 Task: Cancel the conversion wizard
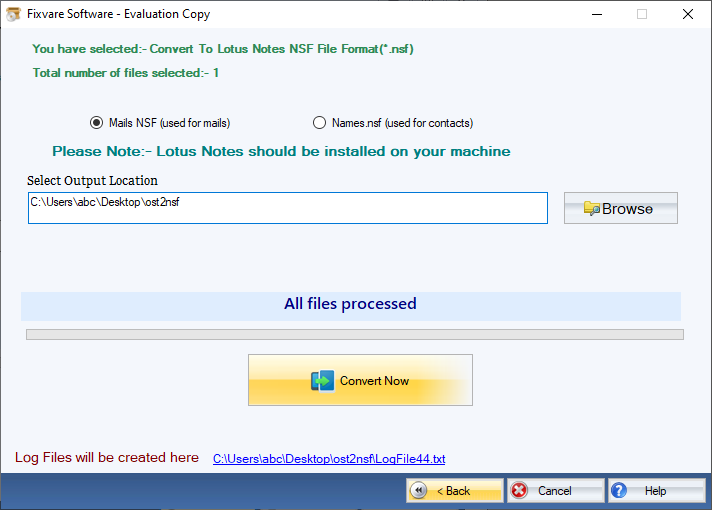pyautogui.click(x=555, y=490)
